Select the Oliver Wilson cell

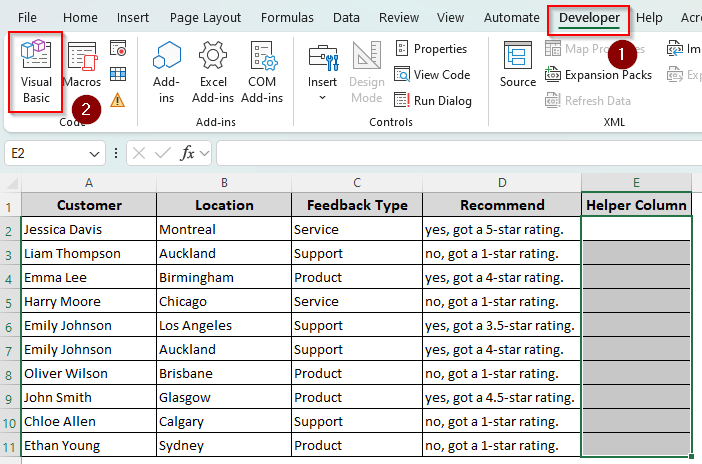tap(89, 373)
